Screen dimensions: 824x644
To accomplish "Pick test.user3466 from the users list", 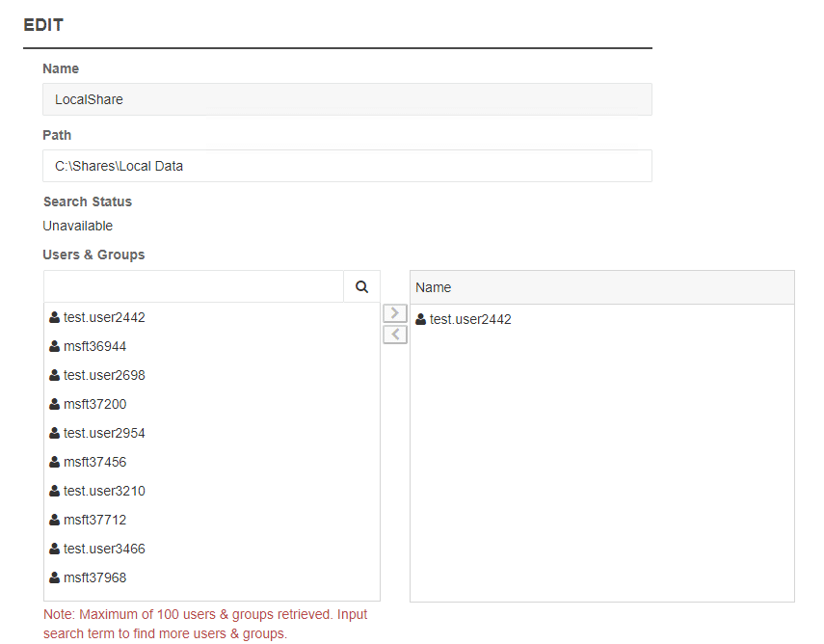I will coord(104,549).
